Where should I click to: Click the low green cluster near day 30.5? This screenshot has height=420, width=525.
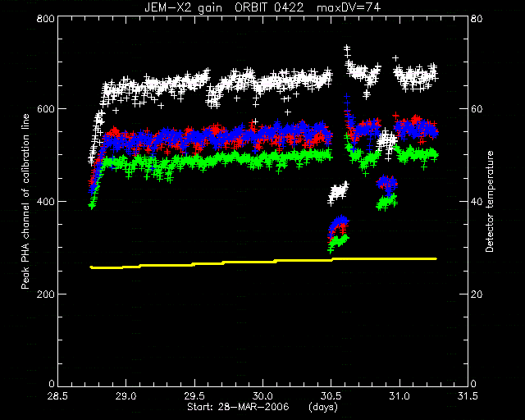(338, 243)
